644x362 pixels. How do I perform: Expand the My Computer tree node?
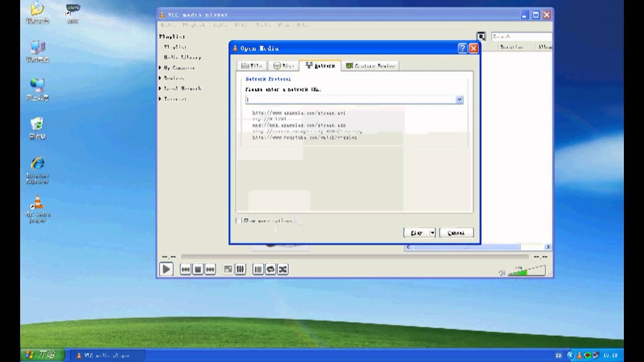point(160,68)
